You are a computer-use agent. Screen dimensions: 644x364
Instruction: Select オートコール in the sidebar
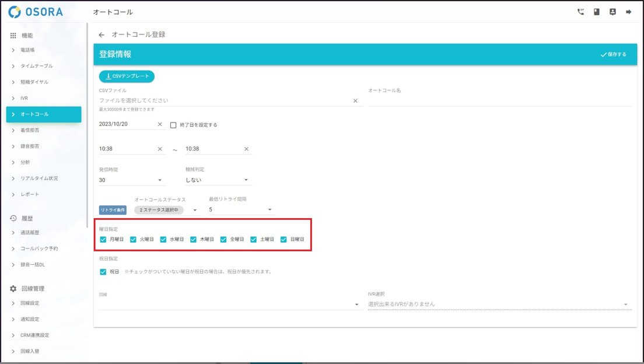click(44, 114)
